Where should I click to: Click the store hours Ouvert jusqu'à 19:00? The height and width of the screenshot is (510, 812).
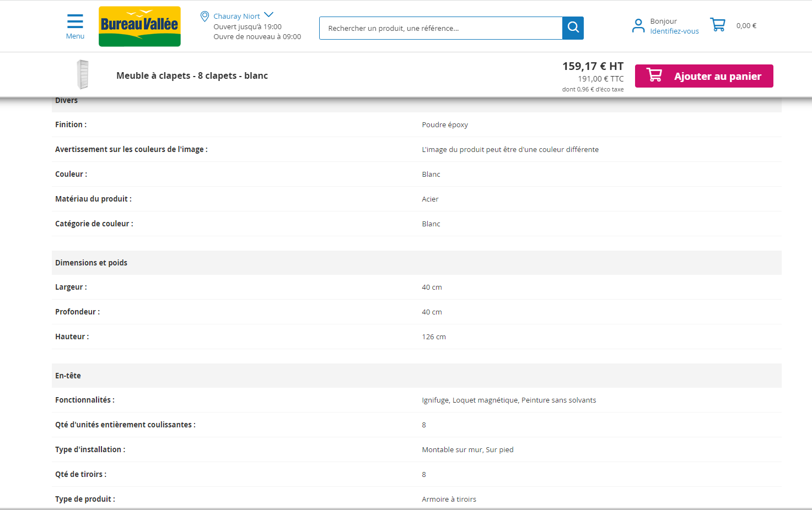click(x=248, y=27)
